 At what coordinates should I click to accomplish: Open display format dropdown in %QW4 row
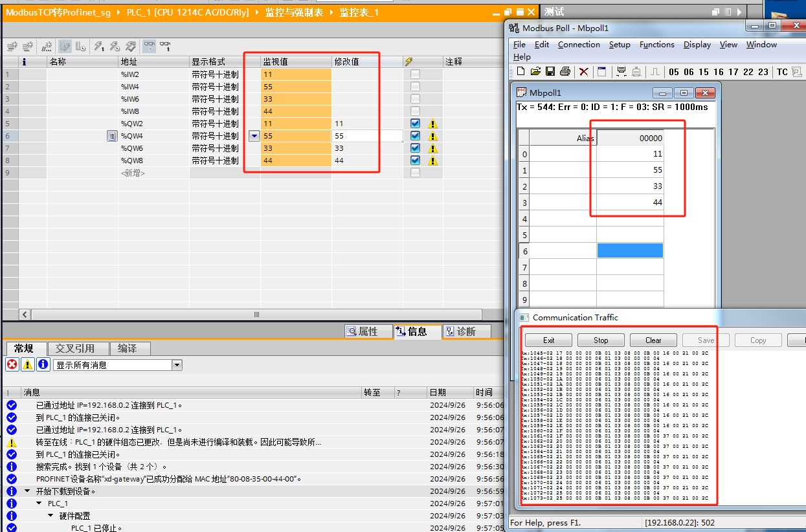coord(254,136)
